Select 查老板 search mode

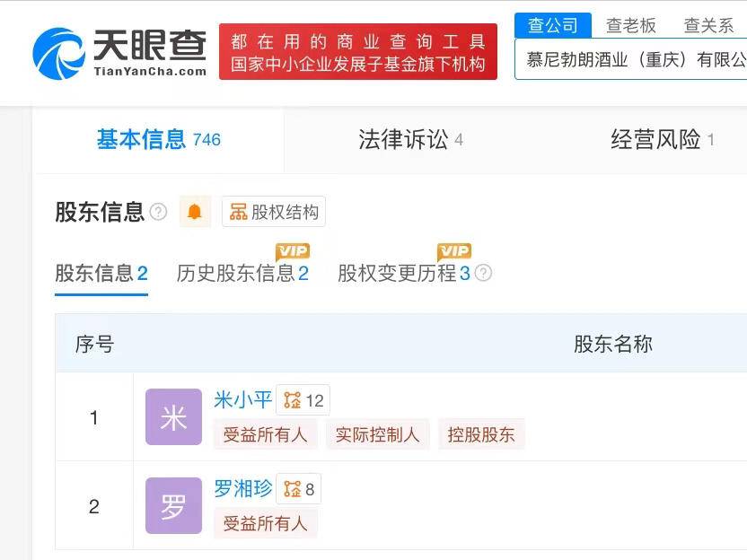(x=631, y=25)
